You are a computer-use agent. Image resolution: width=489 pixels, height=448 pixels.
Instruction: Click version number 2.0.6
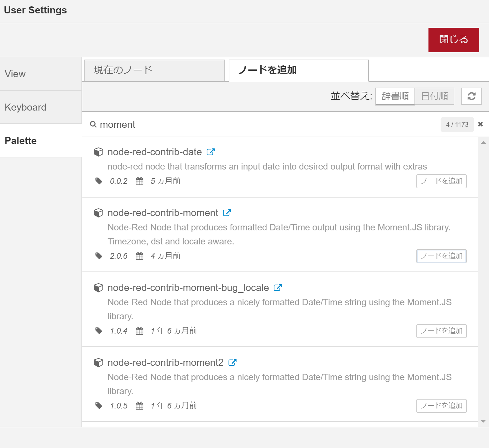[x=119, y=256]
